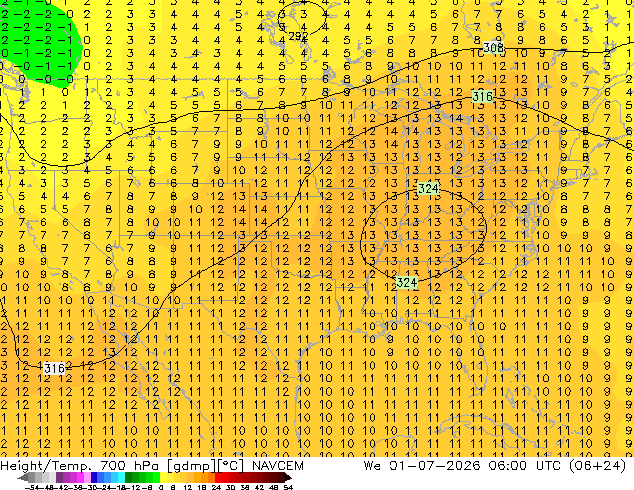The width and height of the screenshot is (634, 490).
Task: Click the gray left arrow of color bar
Action: [23, 478]
